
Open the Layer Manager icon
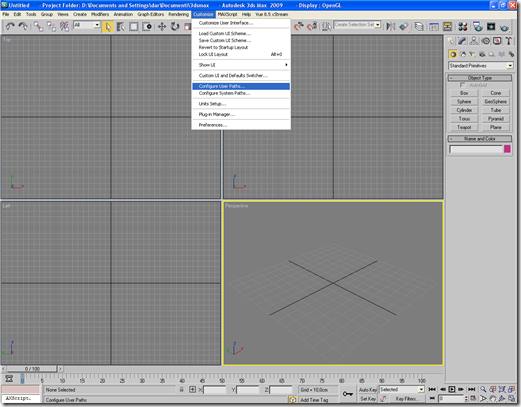coord(419,26)
